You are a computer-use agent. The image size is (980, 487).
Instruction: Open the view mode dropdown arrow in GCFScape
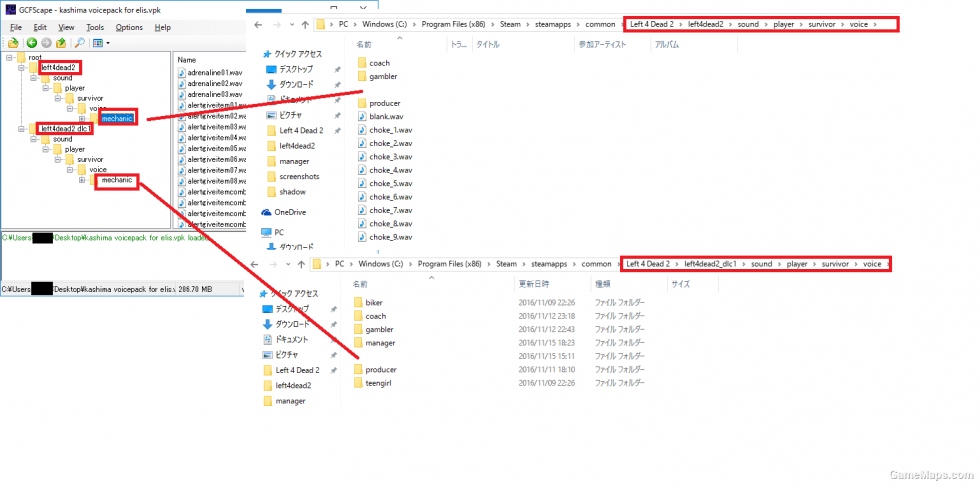tap(108, 43)
